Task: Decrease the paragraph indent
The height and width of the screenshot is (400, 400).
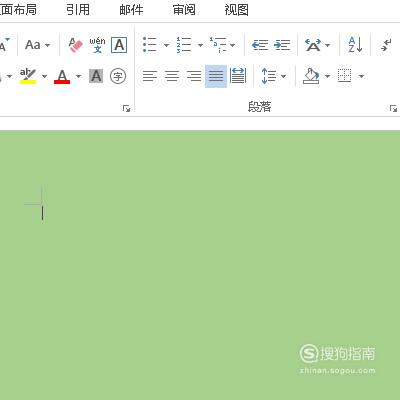Action: 260,45
